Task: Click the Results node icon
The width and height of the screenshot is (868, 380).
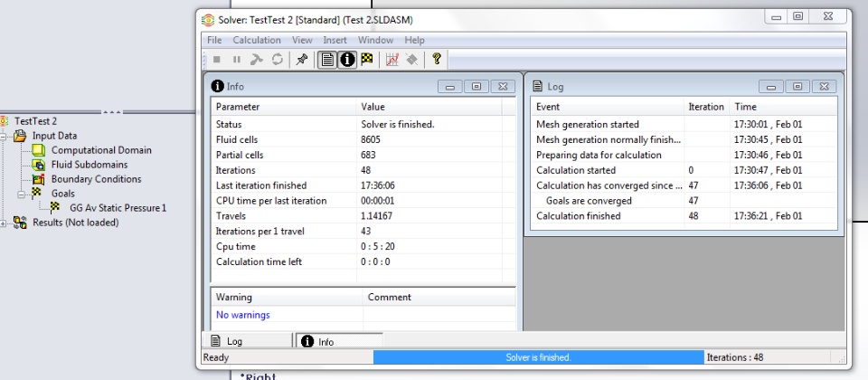Action: click(20, 223)
